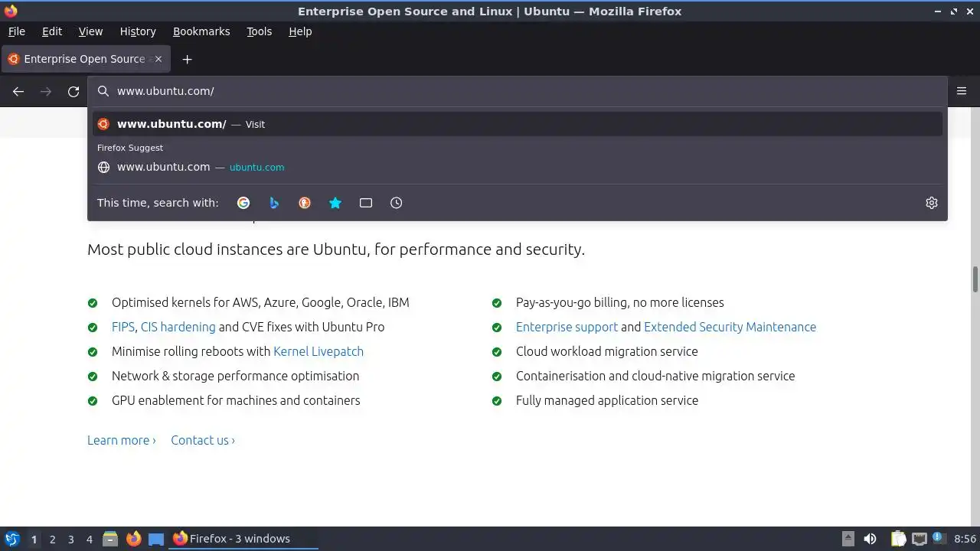The height and width of the screenshot is (551, 980).
Task: Choose the www.ubuntu.com/ — Visit suggestion
Action: (518, 124)
